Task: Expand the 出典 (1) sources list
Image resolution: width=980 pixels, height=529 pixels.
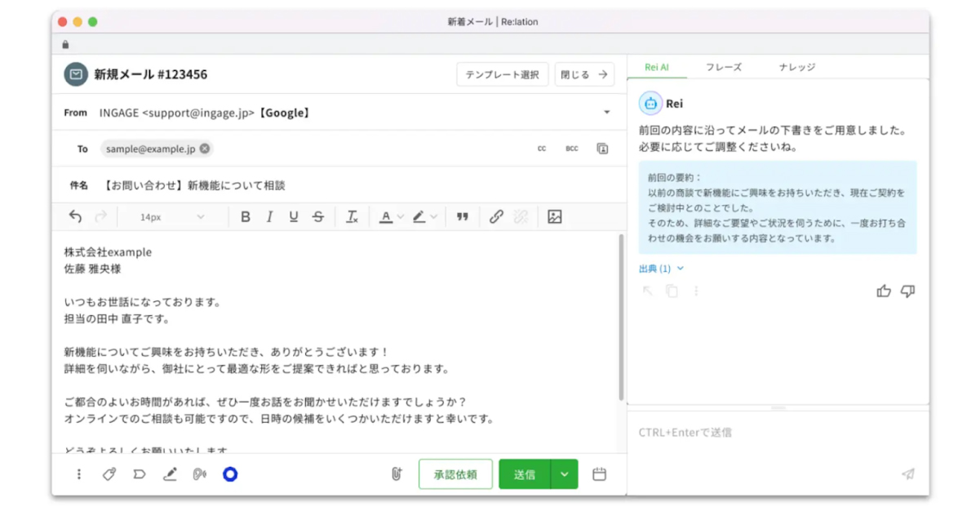Action: 661,269
